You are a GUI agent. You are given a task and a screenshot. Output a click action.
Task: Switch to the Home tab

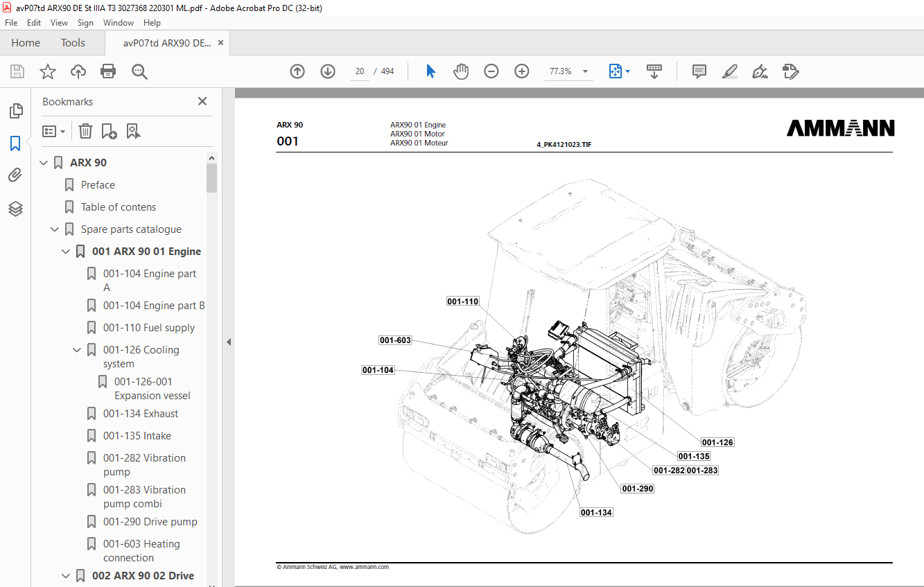coord(26,43)
